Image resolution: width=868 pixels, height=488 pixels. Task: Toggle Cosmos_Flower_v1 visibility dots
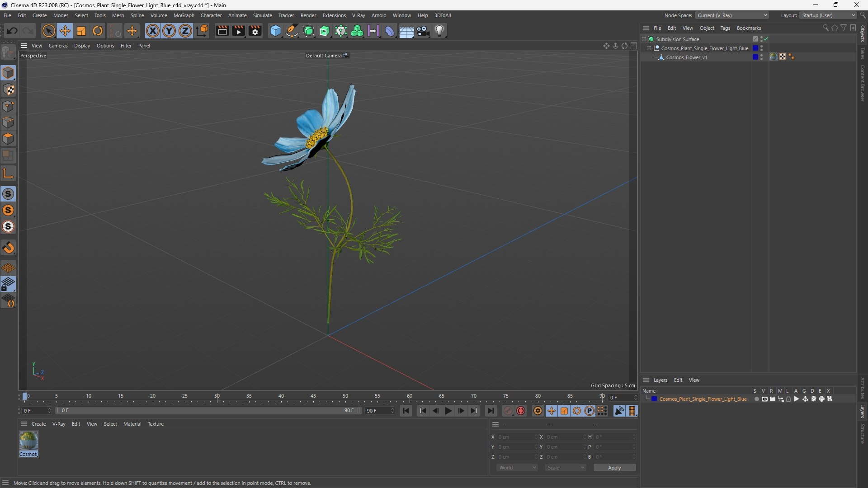762,57
